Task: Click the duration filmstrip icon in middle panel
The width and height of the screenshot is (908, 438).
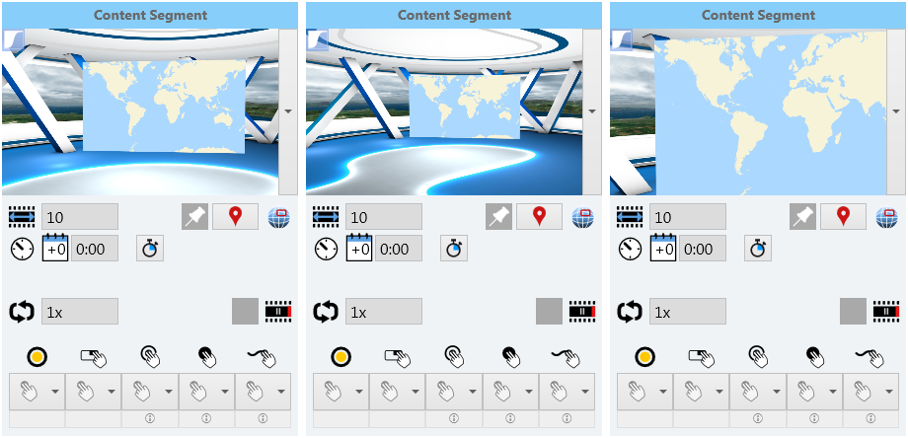Action: coord(326,217)
